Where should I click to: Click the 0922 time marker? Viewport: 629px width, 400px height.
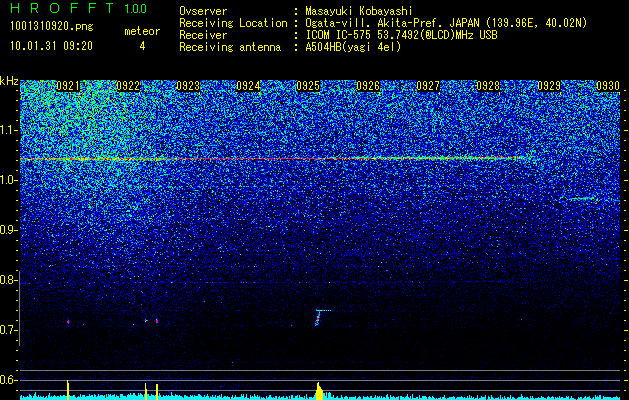coord(128,86)
